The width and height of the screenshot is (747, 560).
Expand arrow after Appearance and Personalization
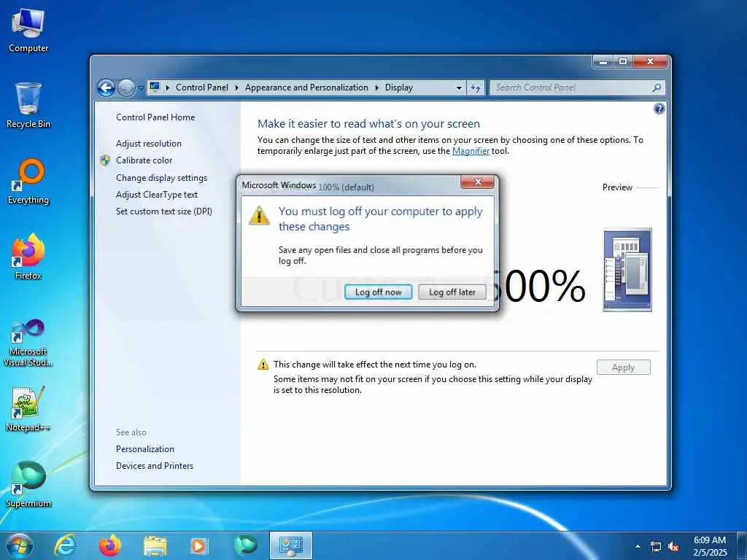pyautogui.click(x=376, y=87)
